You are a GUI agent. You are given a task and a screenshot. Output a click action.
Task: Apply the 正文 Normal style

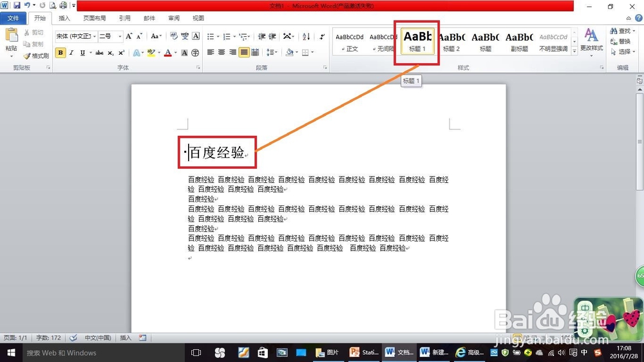tap(350, 43)
